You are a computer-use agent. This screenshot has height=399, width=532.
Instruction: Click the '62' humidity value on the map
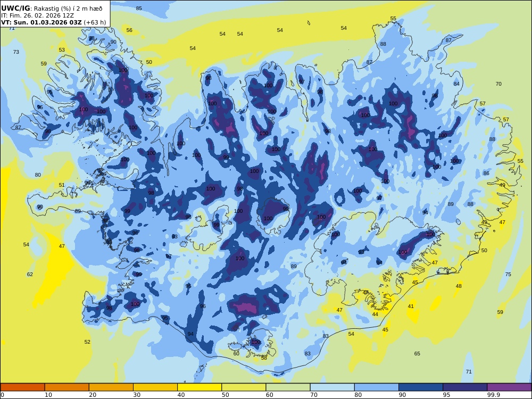click(x=30, y=274)
